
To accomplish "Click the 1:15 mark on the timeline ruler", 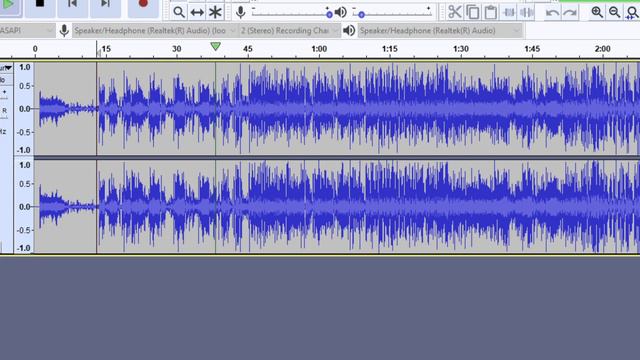I will pyautogui.click(x=390, y=49).
